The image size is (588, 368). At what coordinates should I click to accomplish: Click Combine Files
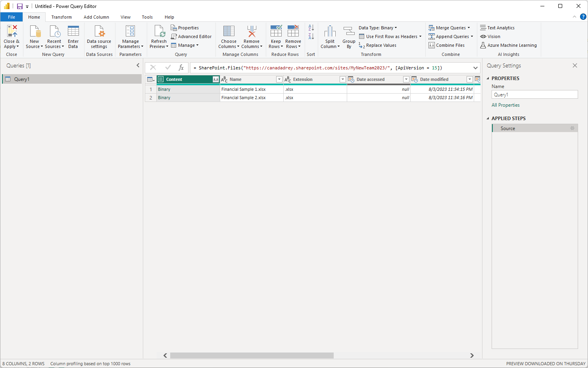[x=446, y=45]
